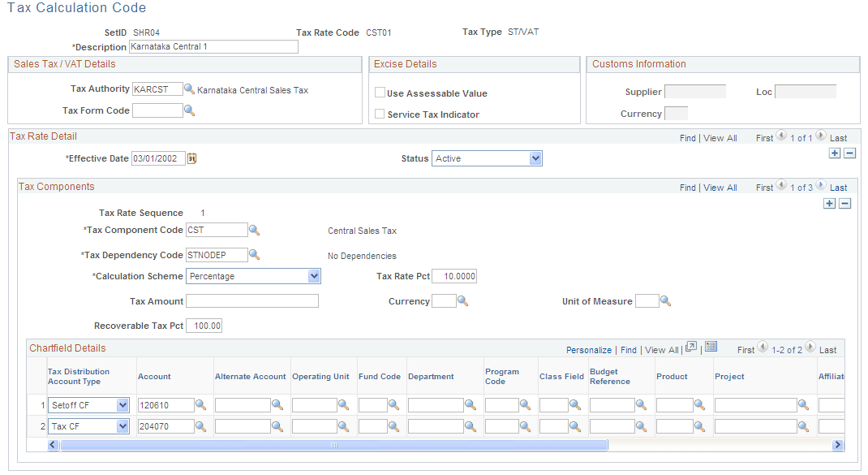
Task: Download the Chartfield Details grid
Action: (x=711, y=346)
